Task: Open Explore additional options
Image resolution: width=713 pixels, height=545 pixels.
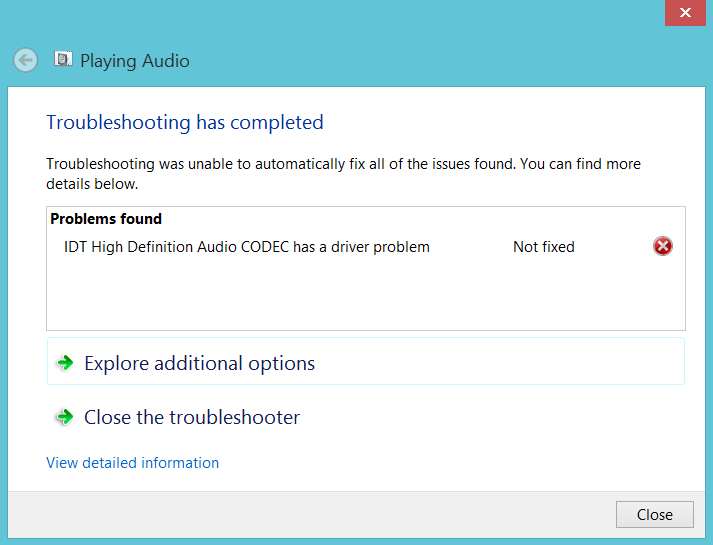Action: (199, 363)
